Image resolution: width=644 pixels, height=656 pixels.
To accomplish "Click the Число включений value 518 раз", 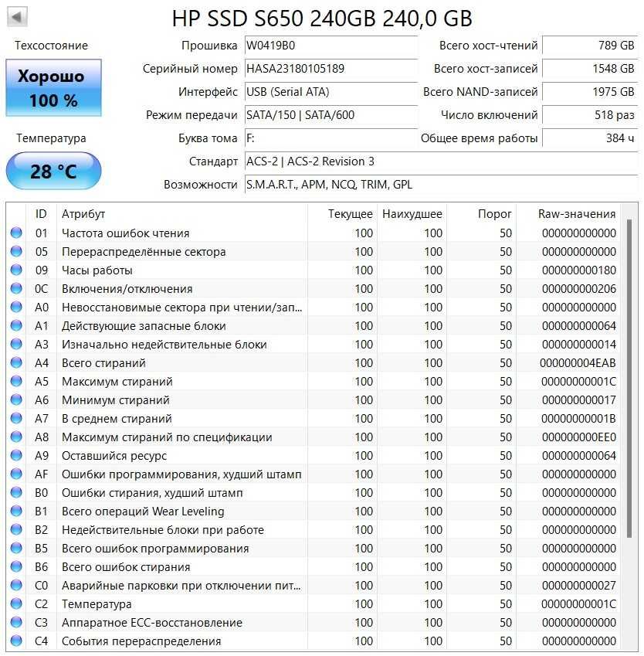I will 590,115.
